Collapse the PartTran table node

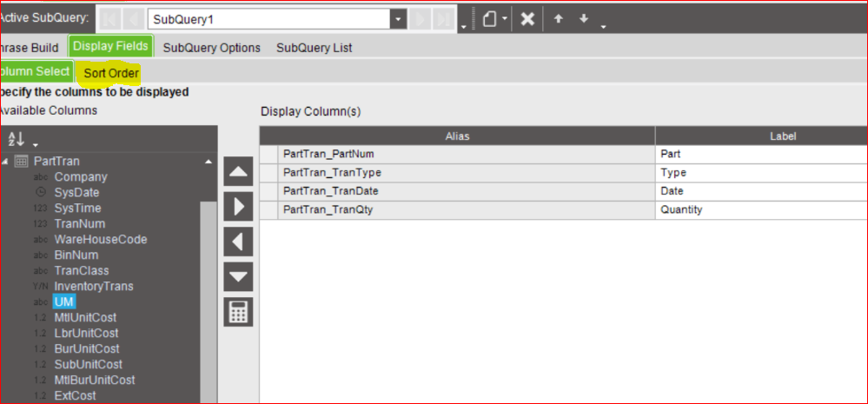4,162
